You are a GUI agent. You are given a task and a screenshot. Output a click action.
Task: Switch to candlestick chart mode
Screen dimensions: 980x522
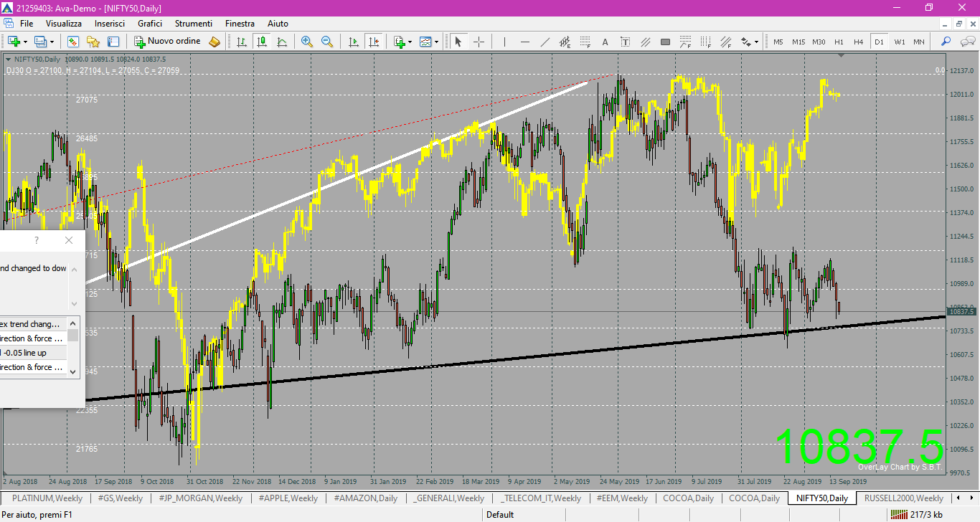pos(262,42)
